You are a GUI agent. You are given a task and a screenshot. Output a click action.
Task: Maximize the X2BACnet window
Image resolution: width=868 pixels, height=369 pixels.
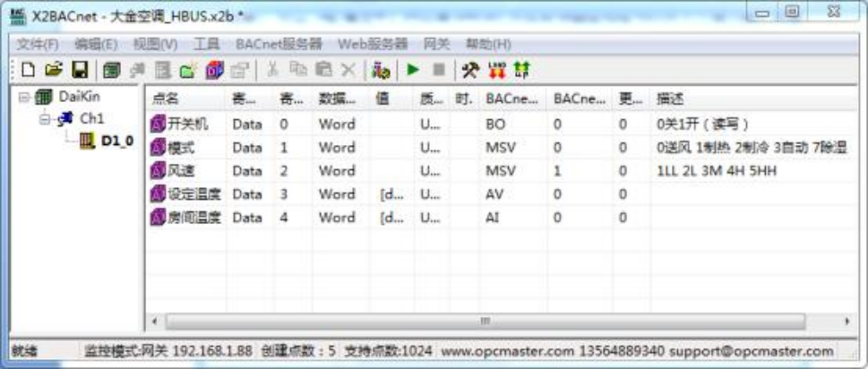(794, 13)
